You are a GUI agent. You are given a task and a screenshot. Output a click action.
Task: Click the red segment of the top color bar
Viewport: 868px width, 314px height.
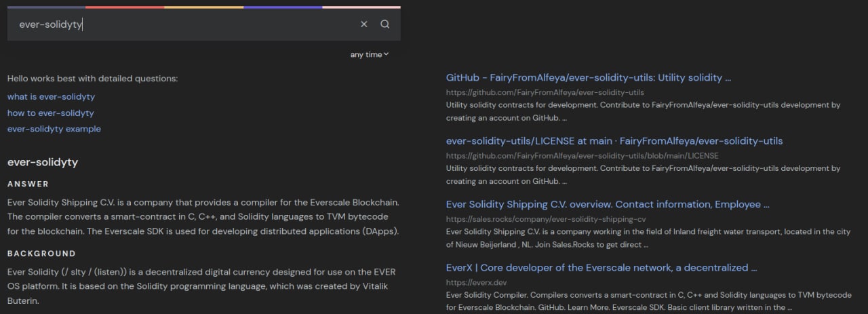[x=125, y=7]
